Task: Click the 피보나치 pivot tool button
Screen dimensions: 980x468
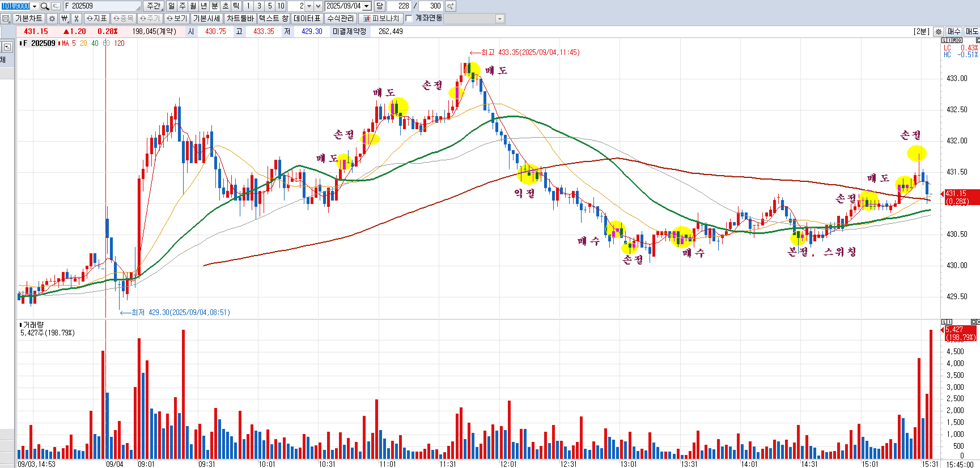Action: coord(381,19)
